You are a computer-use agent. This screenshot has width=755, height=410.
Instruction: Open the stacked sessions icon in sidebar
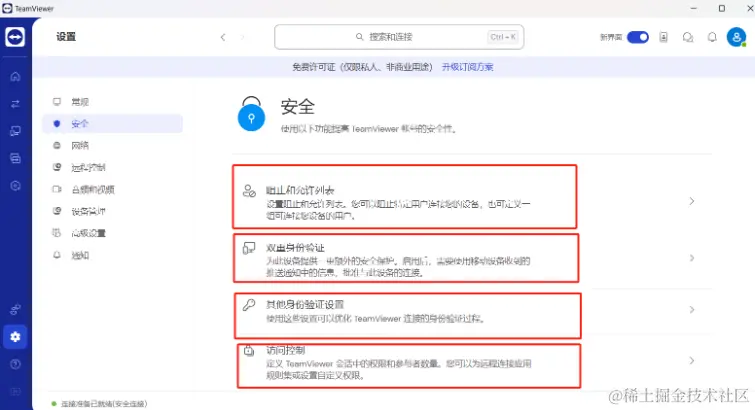point(15,158)
